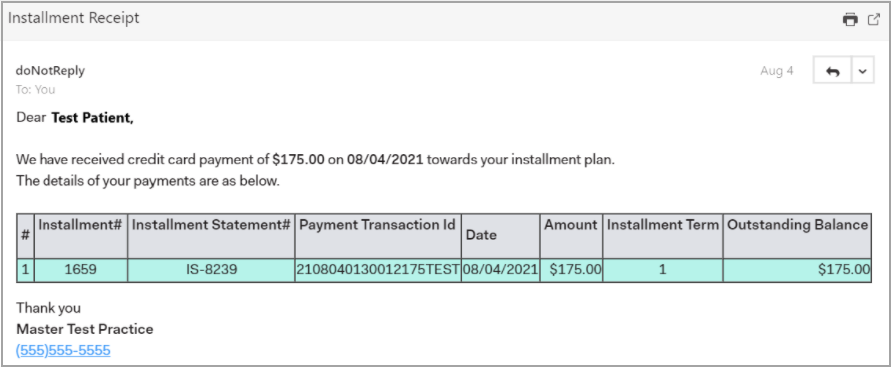Reply to the doNotReply email

[832, 71]
